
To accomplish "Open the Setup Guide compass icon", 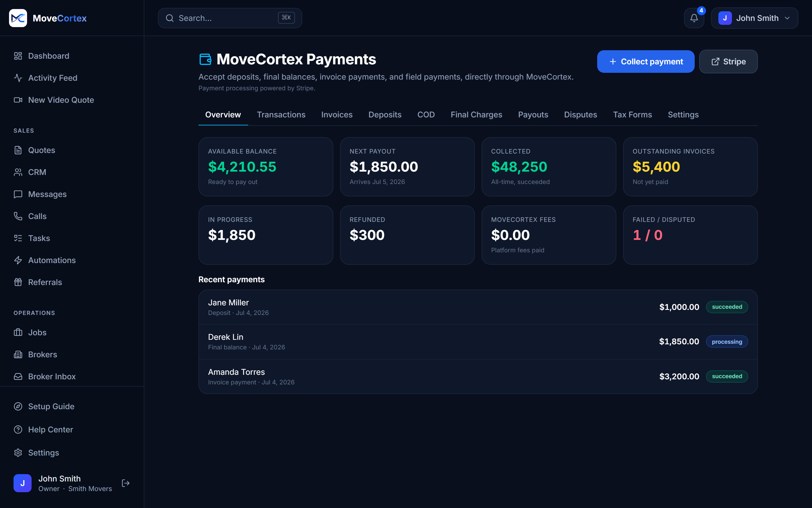I will 18,406.
